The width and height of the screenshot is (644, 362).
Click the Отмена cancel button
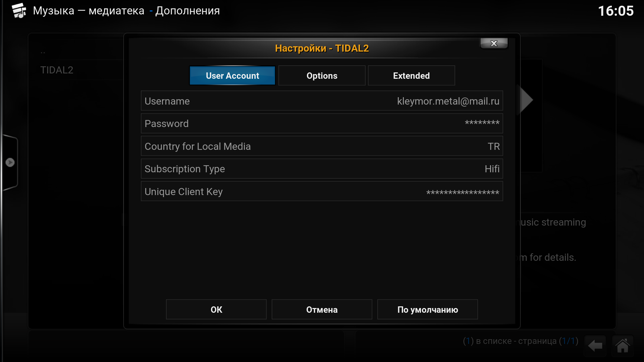322,309
